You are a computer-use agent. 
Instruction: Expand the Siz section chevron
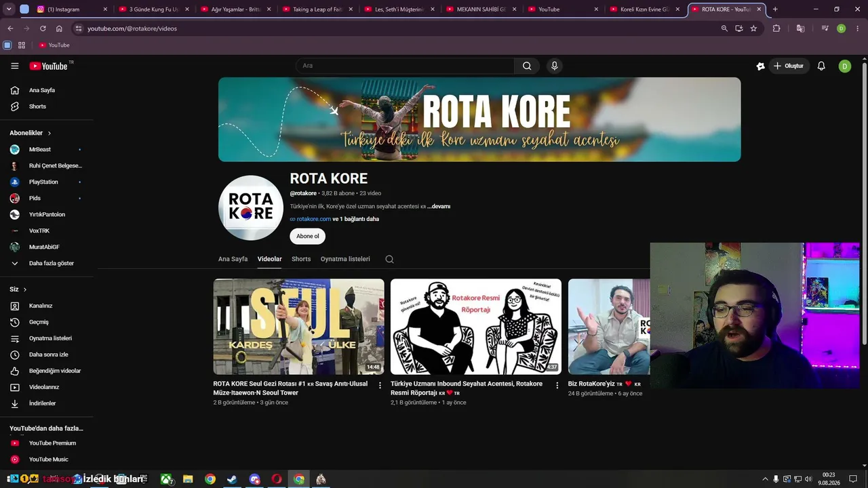25,289
